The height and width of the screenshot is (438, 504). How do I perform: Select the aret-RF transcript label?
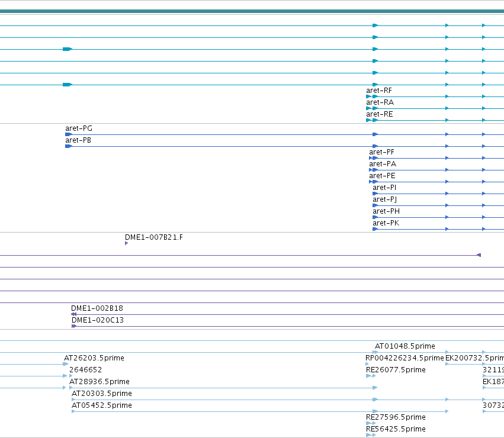379,91
